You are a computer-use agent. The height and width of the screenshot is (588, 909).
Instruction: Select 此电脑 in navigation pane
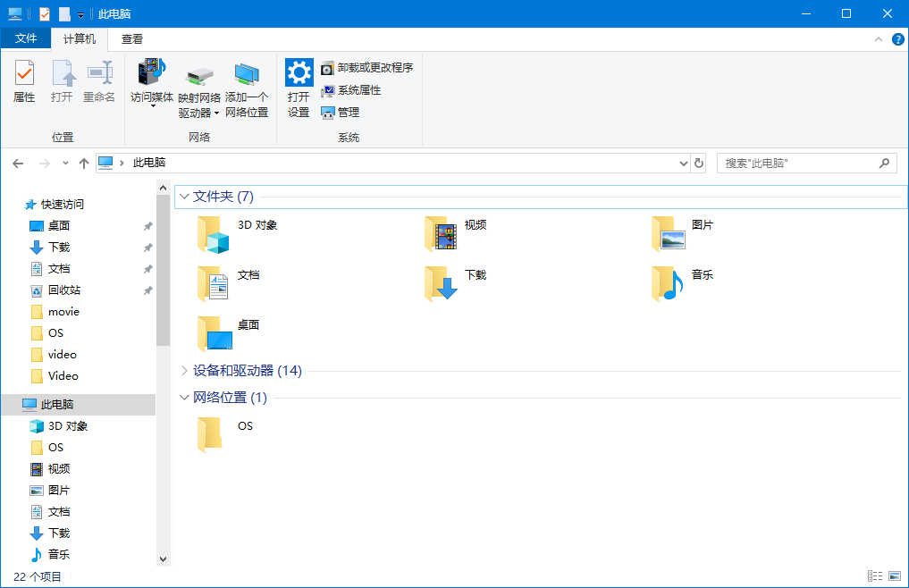click(x=56, y=404)
